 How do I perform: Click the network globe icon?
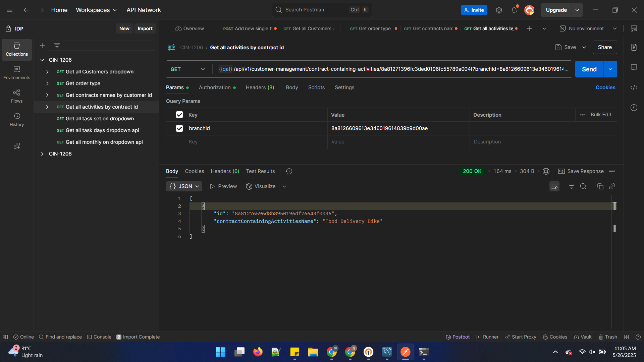pyautogui.click(x=546, y=171)
